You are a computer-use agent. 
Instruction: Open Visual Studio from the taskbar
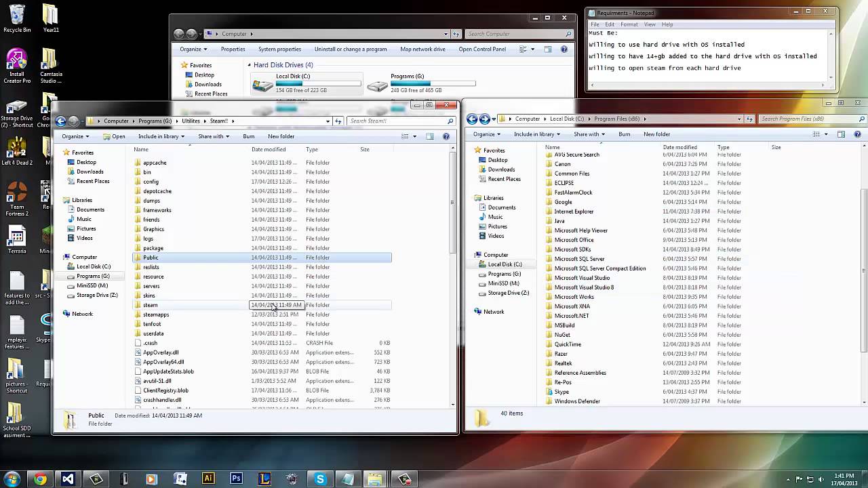(68, 479)
